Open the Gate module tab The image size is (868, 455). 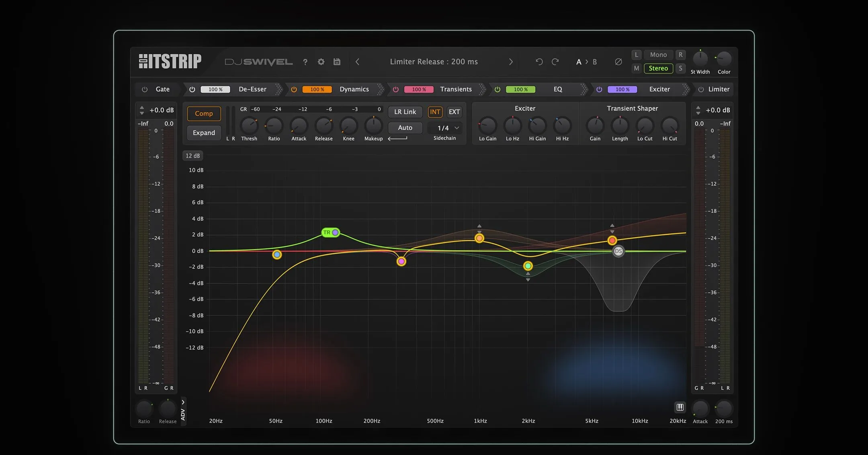162,89
